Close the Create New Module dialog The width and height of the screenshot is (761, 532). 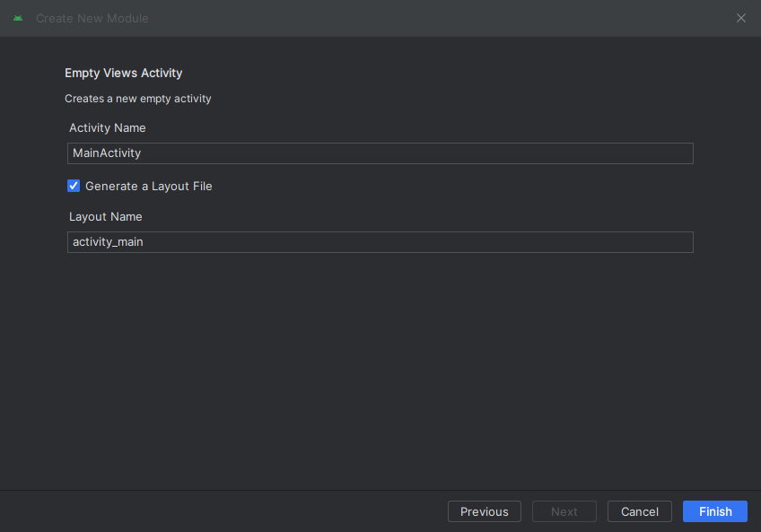(x=740, y=18)
